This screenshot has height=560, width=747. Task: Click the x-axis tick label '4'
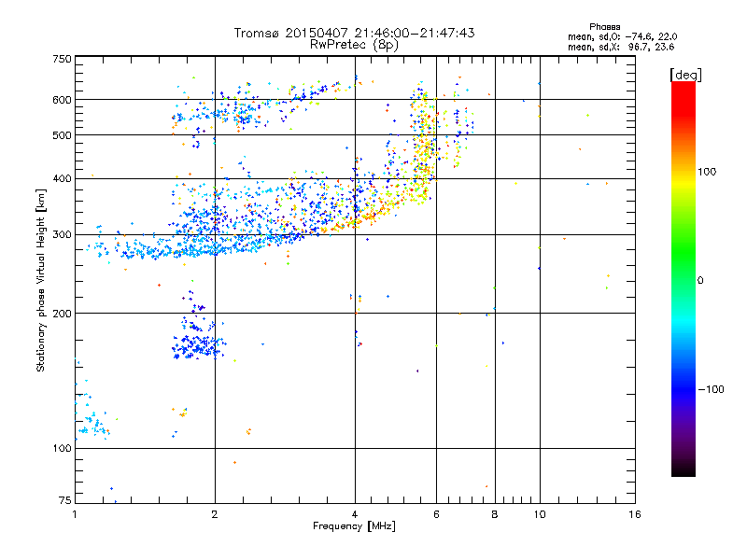(355, 514)
